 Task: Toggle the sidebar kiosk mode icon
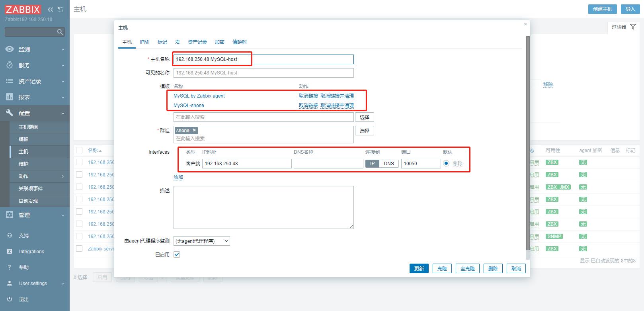(60, 10)
